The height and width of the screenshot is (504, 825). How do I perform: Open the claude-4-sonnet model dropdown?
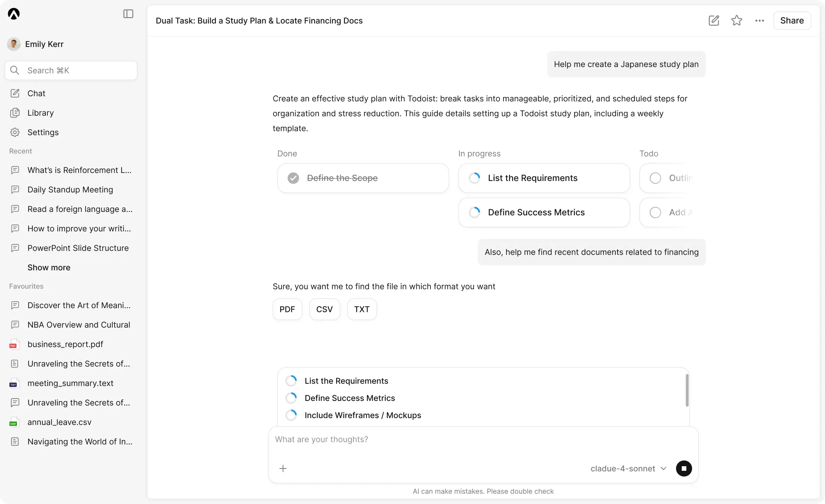[x=628, y=468]
